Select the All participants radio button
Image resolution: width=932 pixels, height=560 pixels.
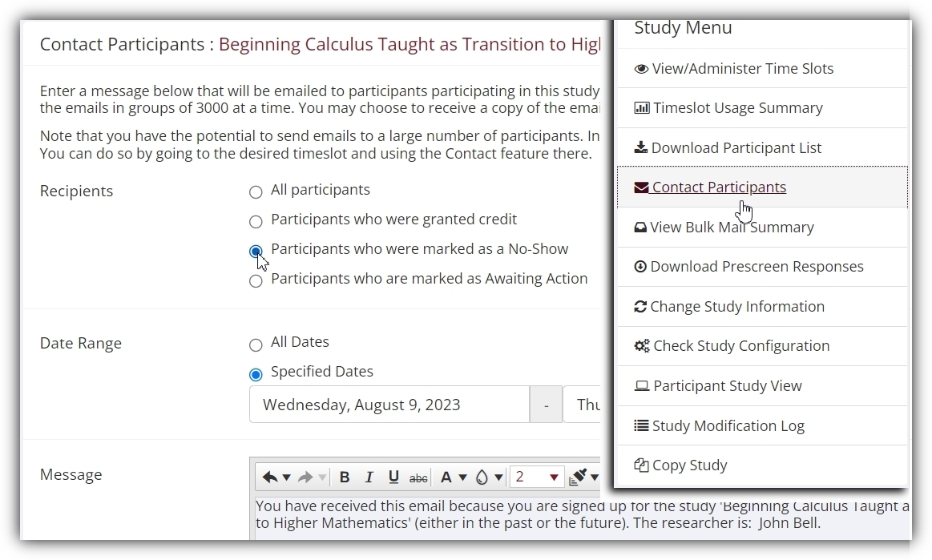256,192
